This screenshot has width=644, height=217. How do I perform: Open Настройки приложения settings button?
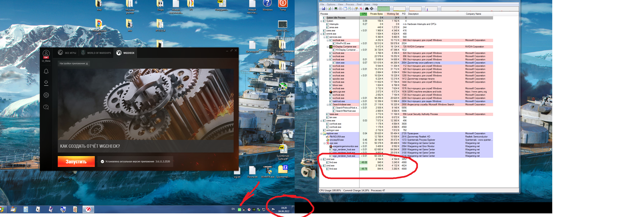(x=73, y=64)
